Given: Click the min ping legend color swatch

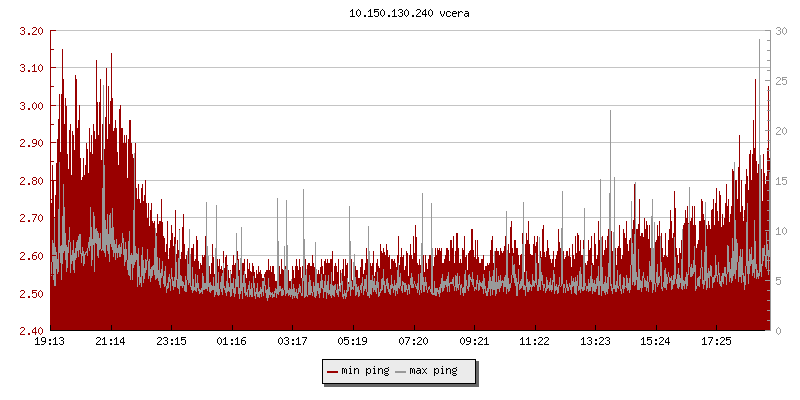Looking at the screenshot, I should [x=333, y=371].
